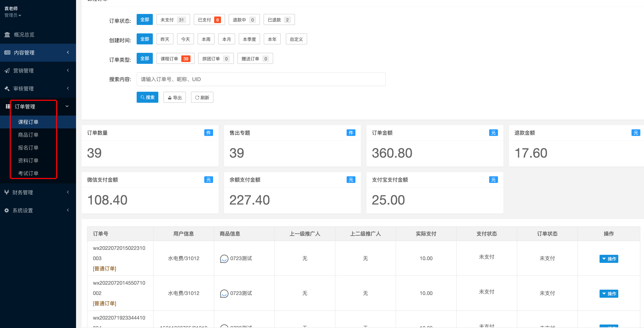Filter order type to 赠送订单

pyautogui.click(x=255, y=59)
